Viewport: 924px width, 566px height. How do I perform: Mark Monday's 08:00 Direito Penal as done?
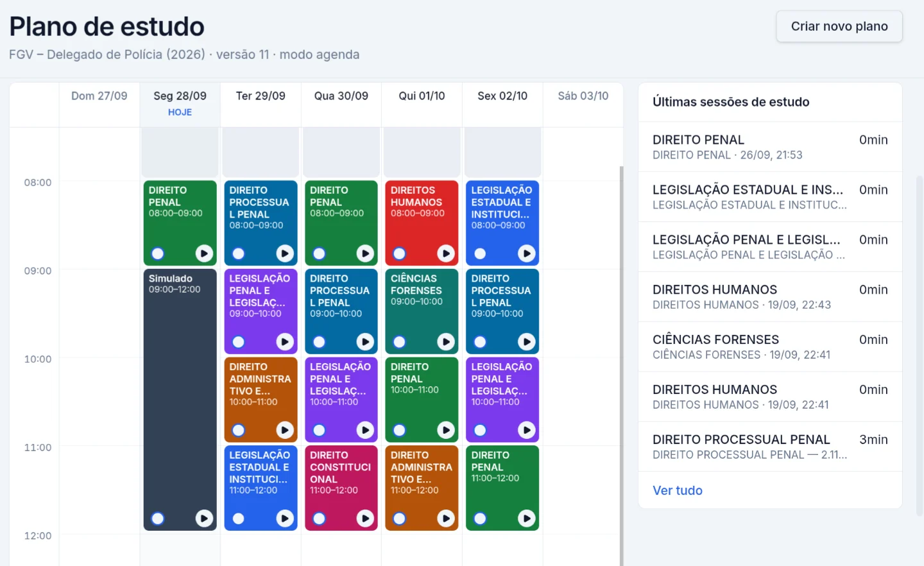coord(158,253)
